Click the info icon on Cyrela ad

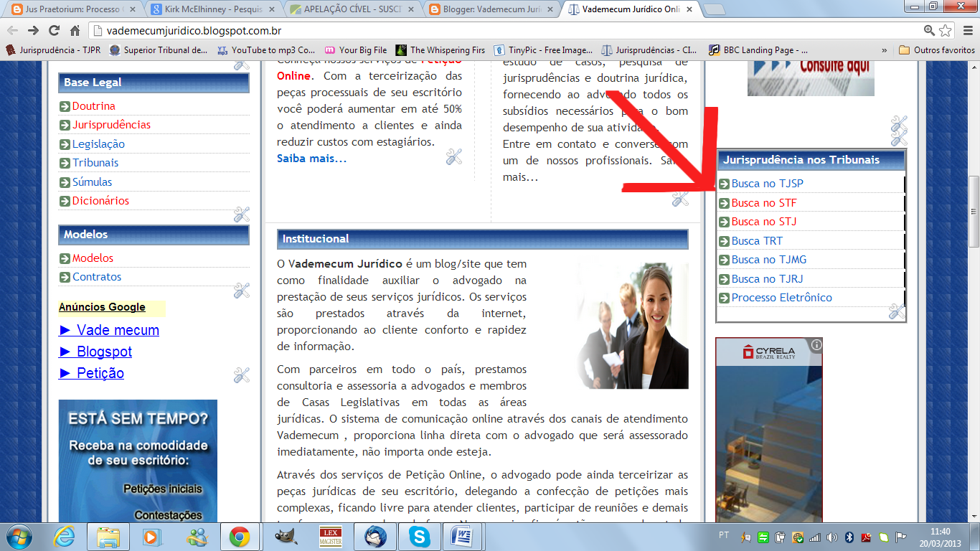(x=816, y=345)
